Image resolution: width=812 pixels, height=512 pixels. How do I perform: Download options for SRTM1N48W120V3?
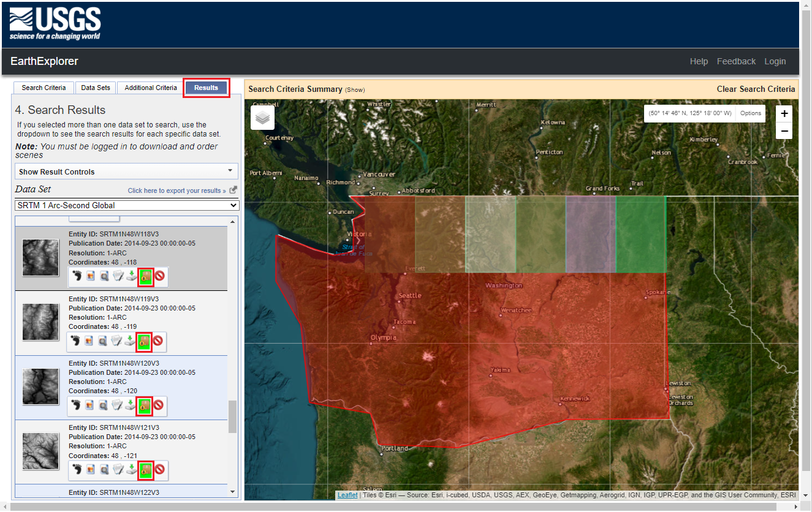pos(131,405)
